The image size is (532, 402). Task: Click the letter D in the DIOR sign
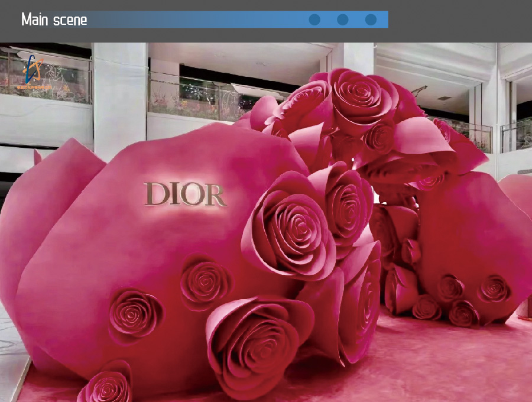pyautogui.click(x=155, y=194)
